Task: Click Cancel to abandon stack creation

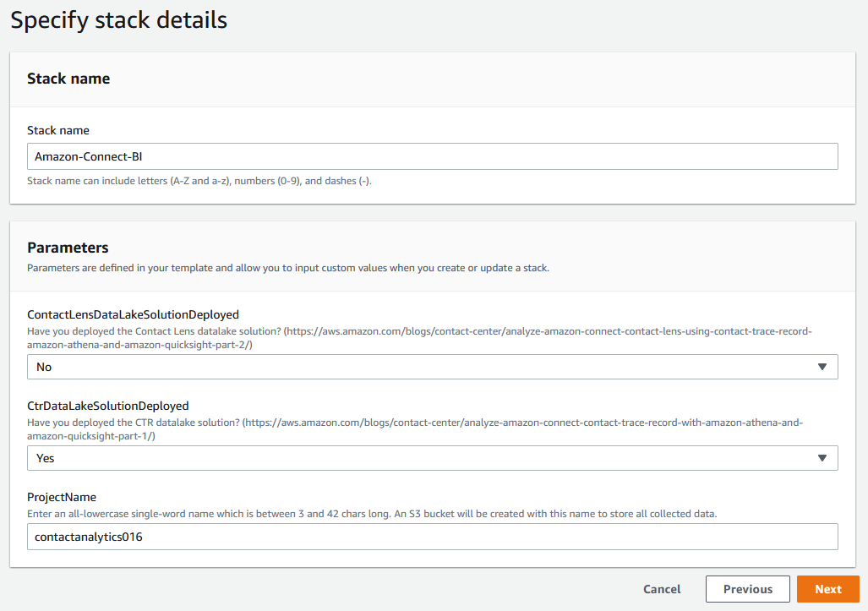Action: click(x=661, y=589)
